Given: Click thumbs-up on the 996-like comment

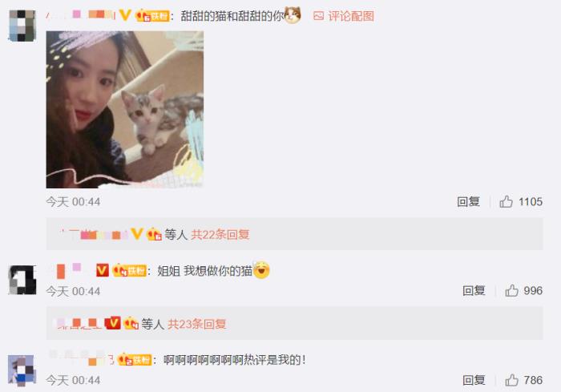Looking at the screenshot, I should [x=511, y=290].
